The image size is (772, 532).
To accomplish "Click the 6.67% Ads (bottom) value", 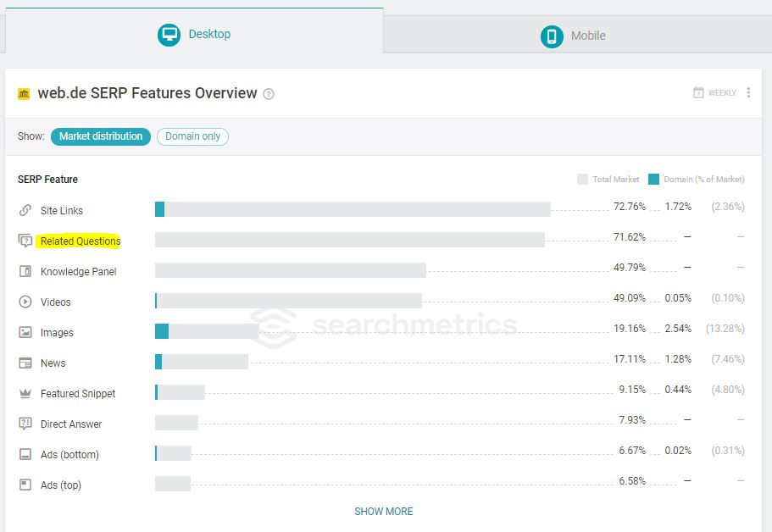I will coord(632,451).
